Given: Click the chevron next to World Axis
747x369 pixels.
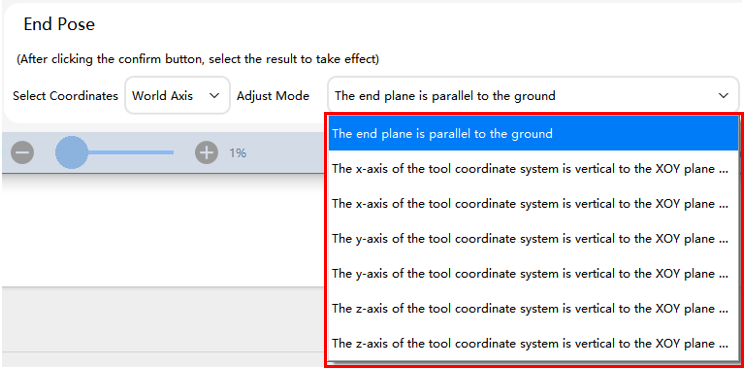Looking at the screenshot, I should [214, 96].
